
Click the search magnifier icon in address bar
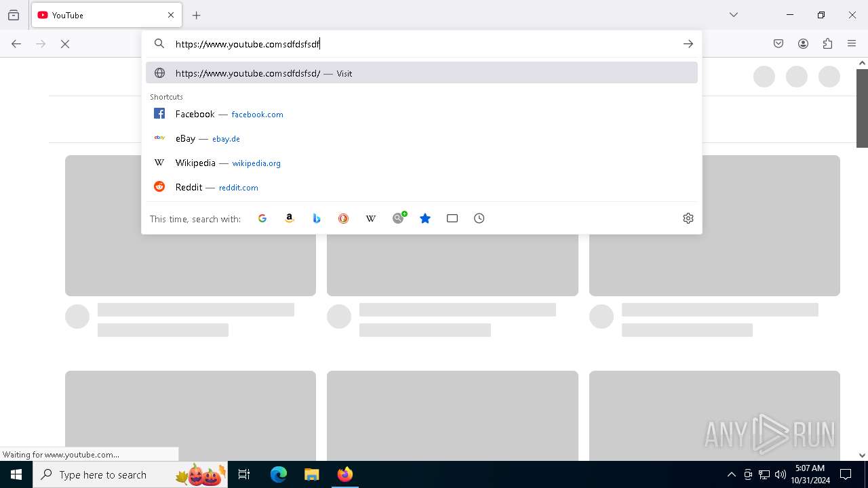coord(159,43)
